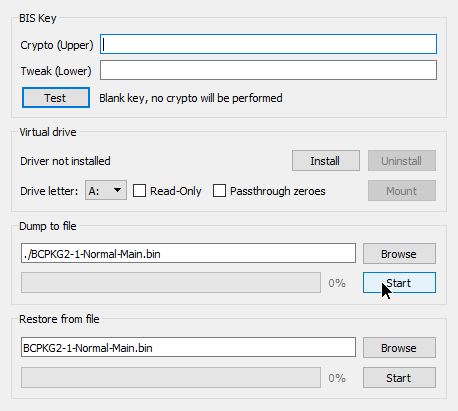
Task: Click the Drive letter dropdown arrow
Action: click(117, 190)
